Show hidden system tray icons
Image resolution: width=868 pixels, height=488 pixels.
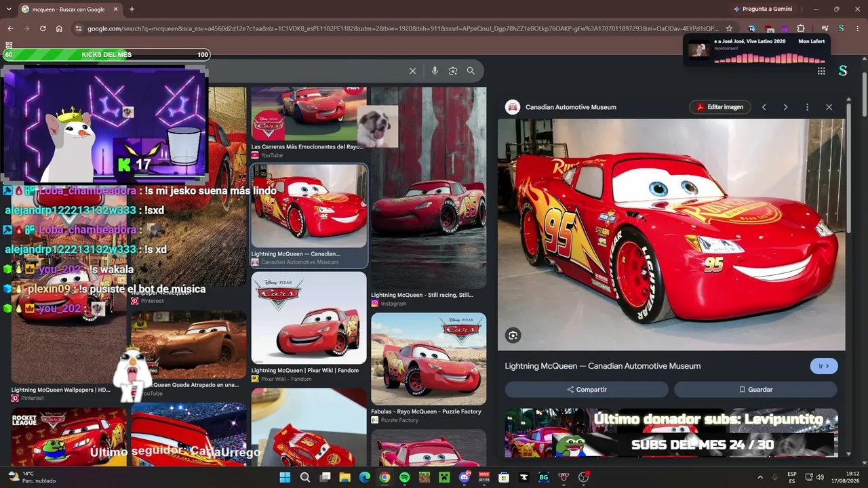[759, 477]
